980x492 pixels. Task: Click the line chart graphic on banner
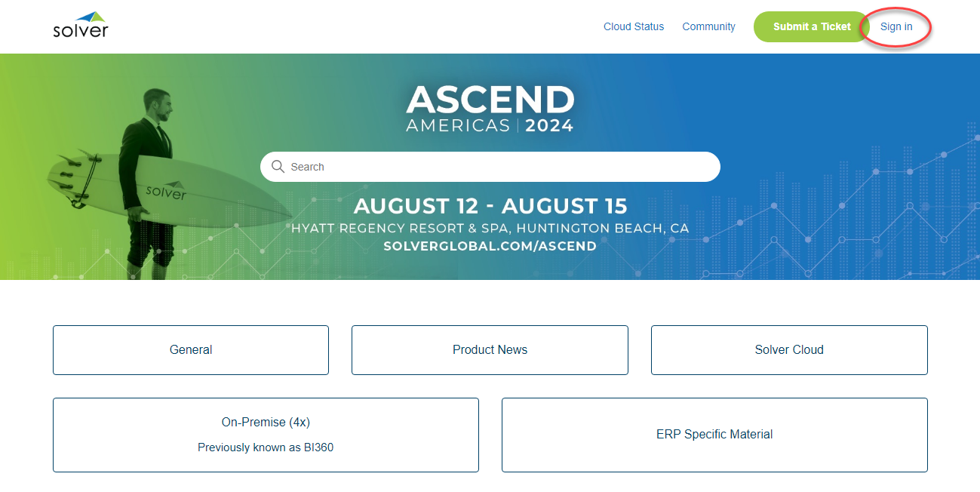tap(830, 219)
